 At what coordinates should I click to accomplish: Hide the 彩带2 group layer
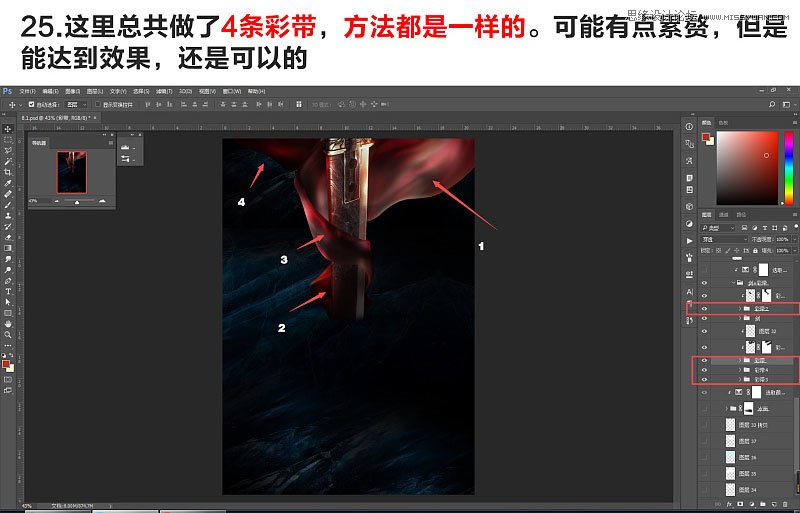click(705, 308)
